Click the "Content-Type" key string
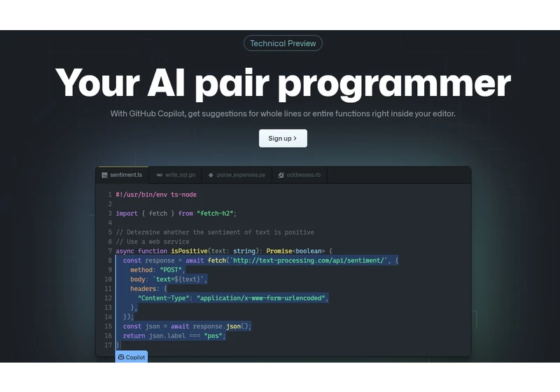Viewport: 560px width, 392px height. click(164, 298)
